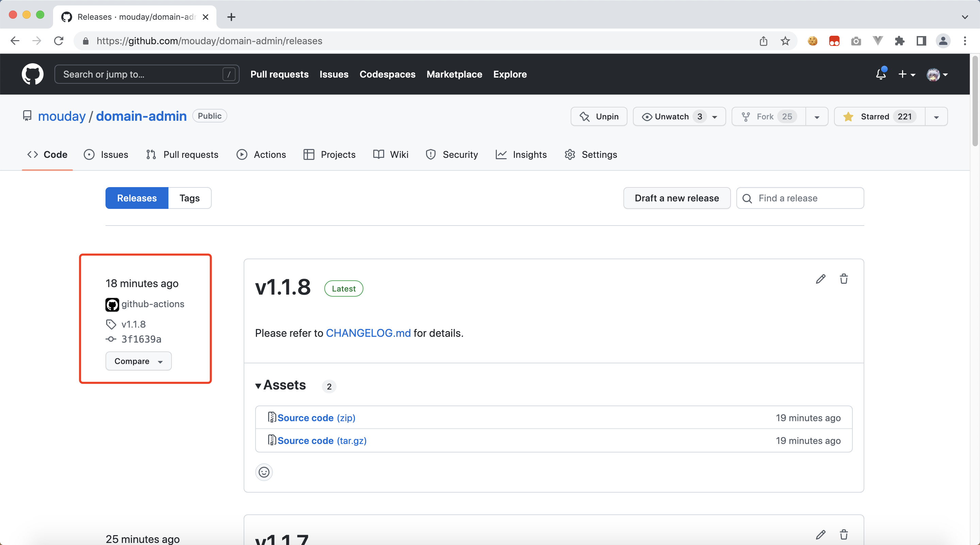This screenshot has width=980, height=545.
Task: Open the Projects tab
Action: [x=329, y=154]
